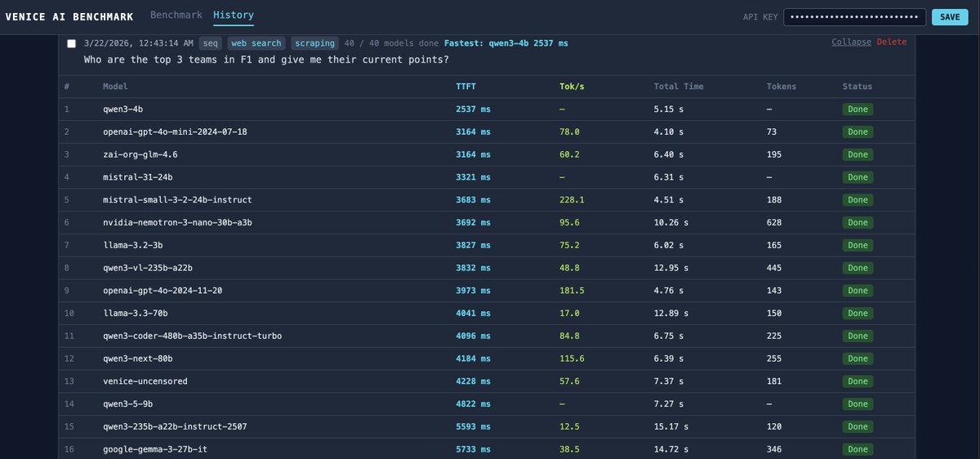Click the 10.26 s total time value

point(671,222)
